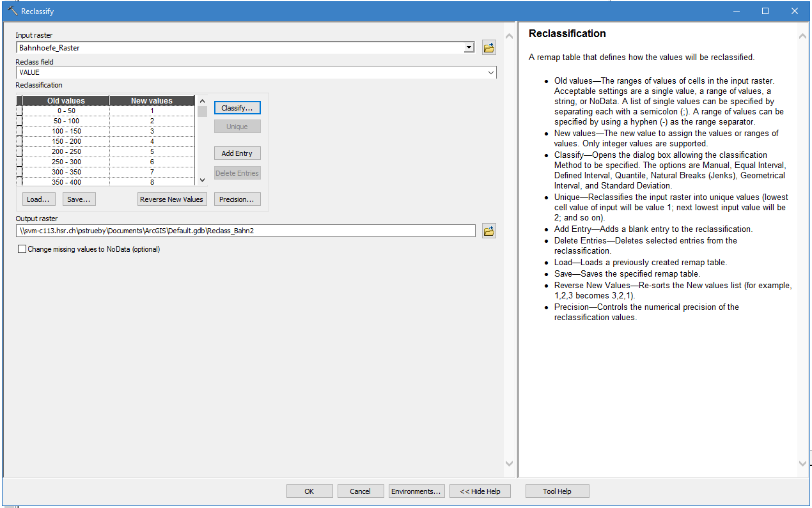Expand the Reclass field dropdown

pyautogui.click(x=490, y=73)
